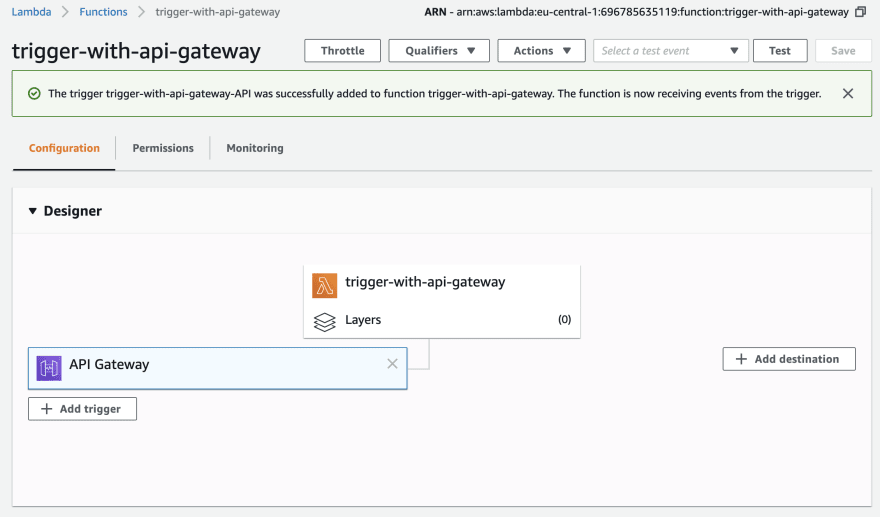Select the API Gateway trigger box
Image resolution: width=880 pixels, height=517 pixels.
[x=218, y=368]
